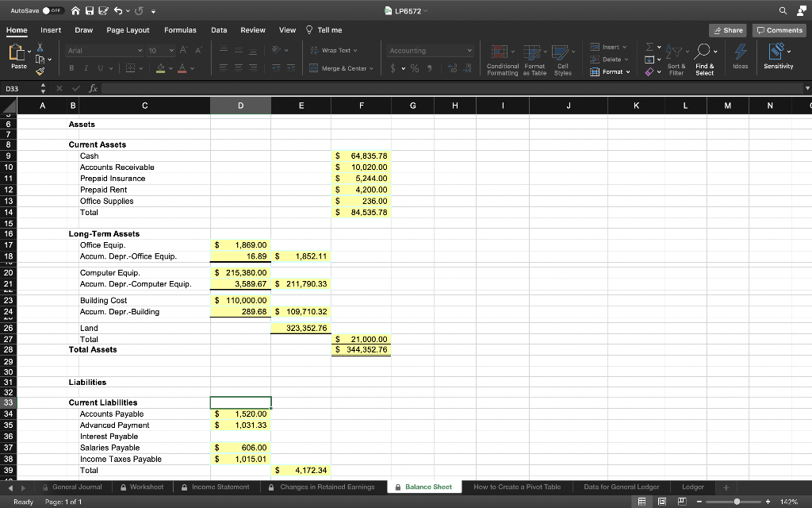Open Find & Select
812x508 pixels.
(705, 60)
